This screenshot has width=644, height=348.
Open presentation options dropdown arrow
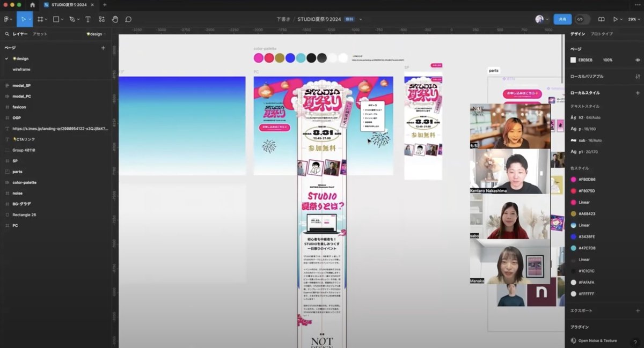(622, 19)
